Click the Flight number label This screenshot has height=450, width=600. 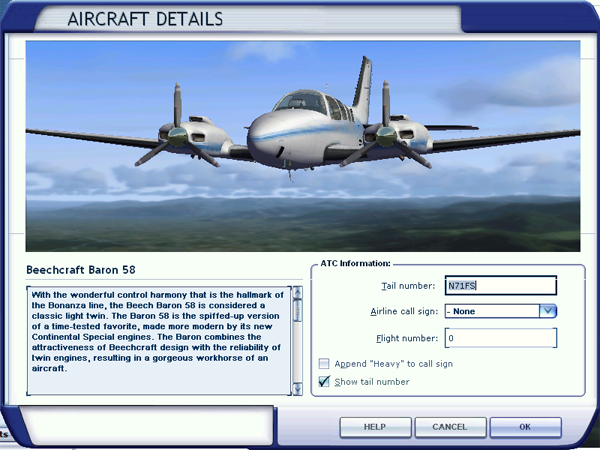click(x=407, y=338)
